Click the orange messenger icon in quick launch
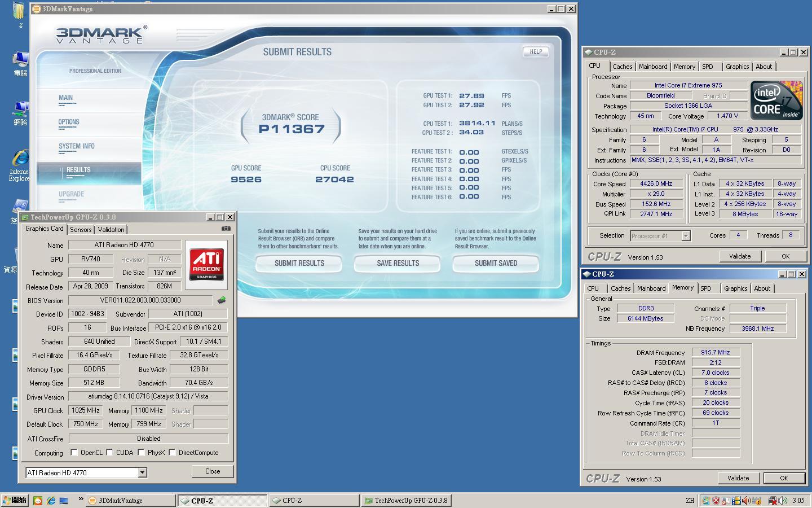Screen dimensions: 812x508 (38, 501)
